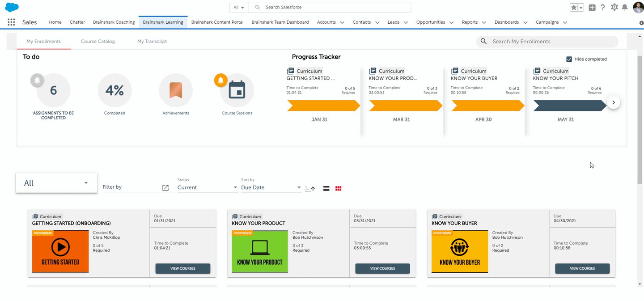The height and width of the screenshot is (301, 644).
Task: Advance the Progress Tracker with the right chevron
Action: (613, 102)
